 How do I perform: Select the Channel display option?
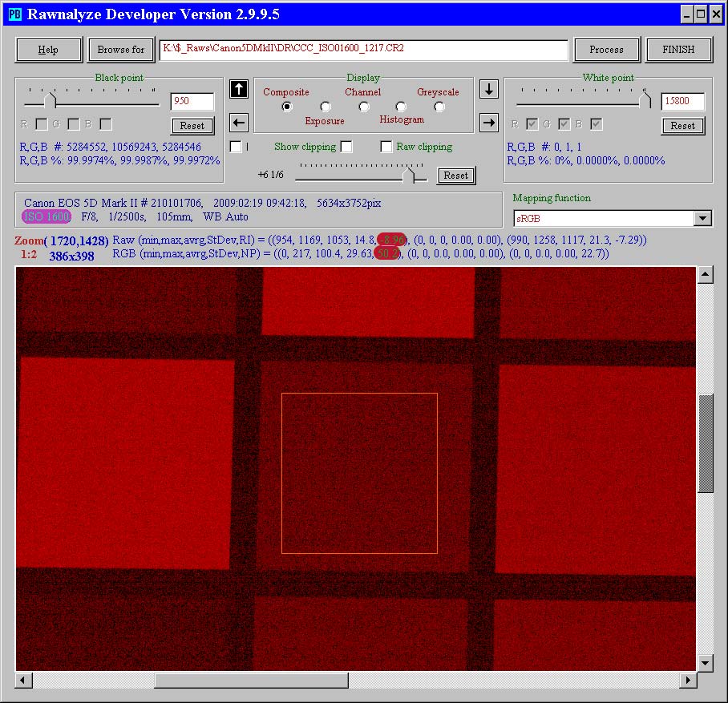point(364,107)
